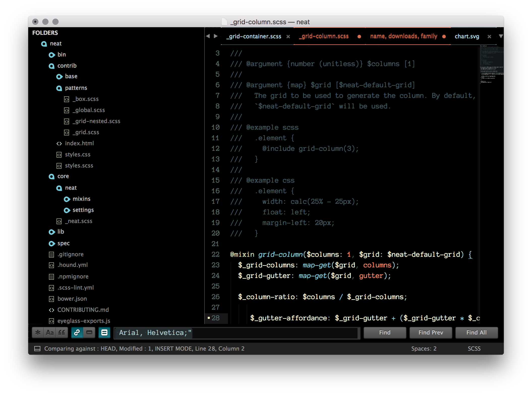
Task: Toggle case sensitive matching in find bar
Action: [49, 332]
